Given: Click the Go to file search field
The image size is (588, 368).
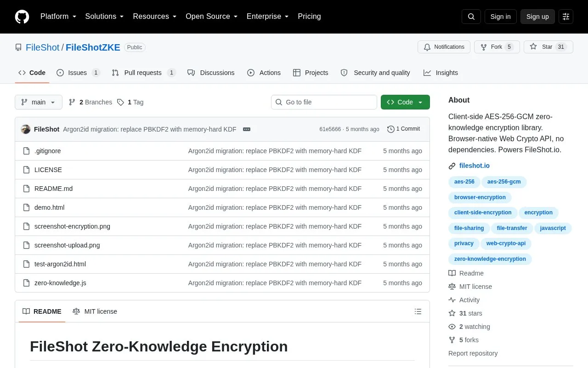Looking at the screenshot, I should 324,102.
